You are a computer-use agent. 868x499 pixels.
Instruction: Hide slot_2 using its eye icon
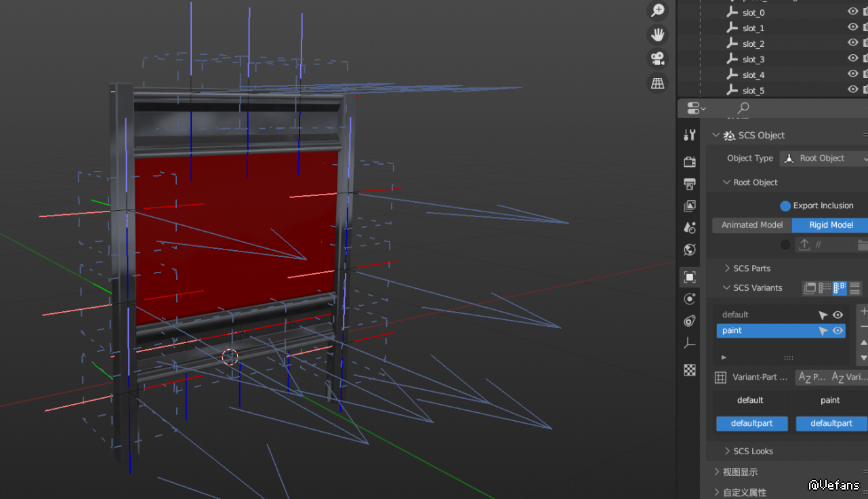coord(853,43)
